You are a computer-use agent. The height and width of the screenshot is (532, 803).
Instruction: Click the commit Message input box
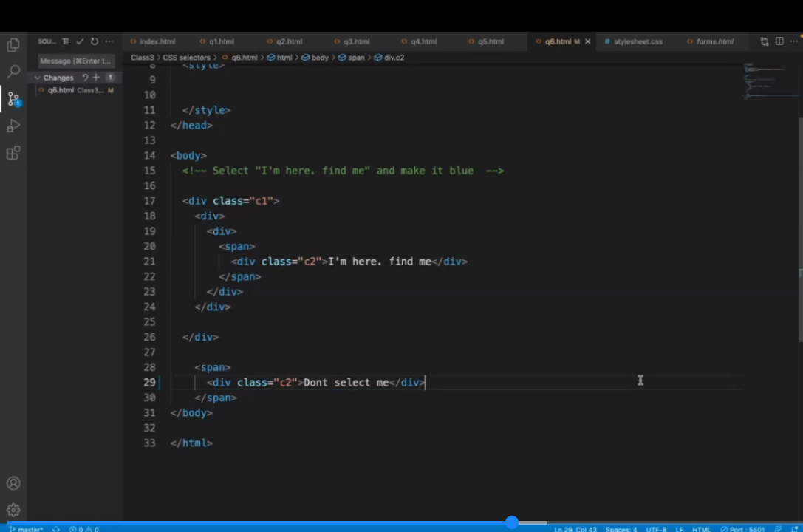click(75, 61)
